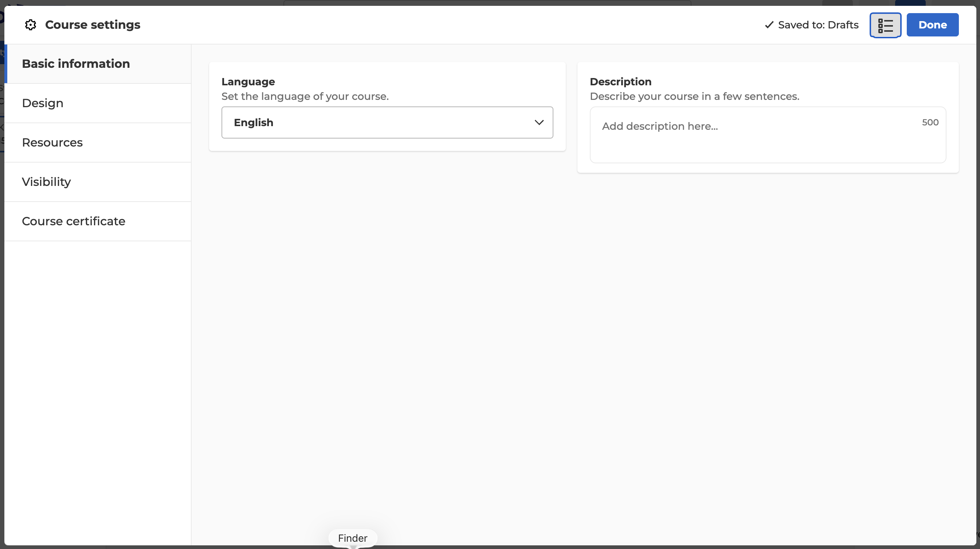Click the Finder dock tooltip
The image size is (980, 549).
pyautogui.click(x=353, y=538)
